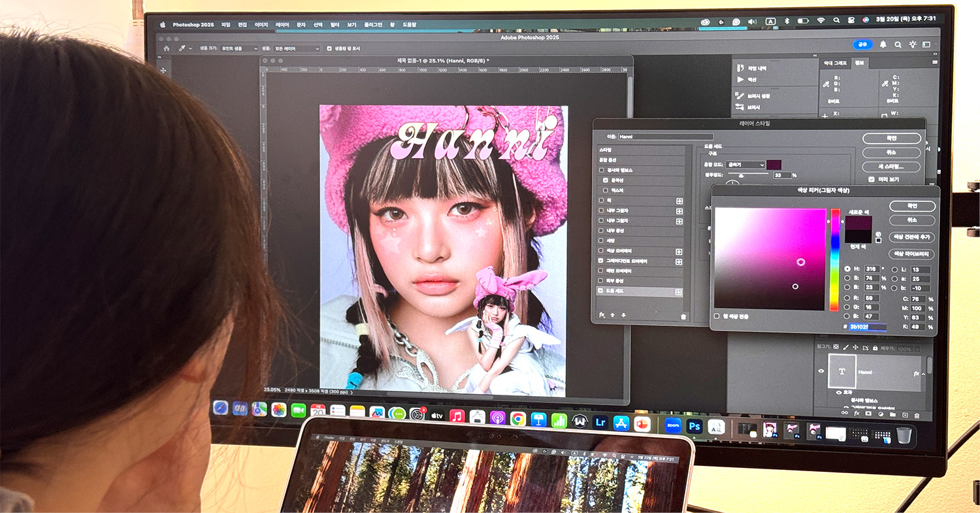Select the Eyedropper tool in options bar

click(x=181, y=48)
